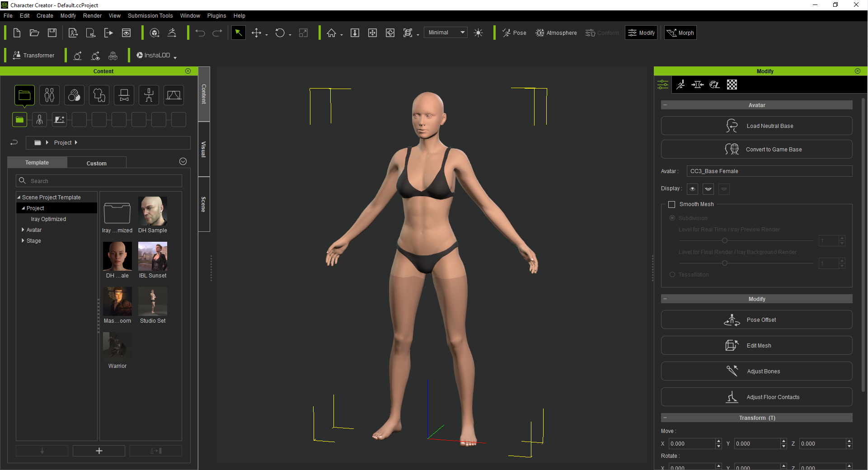Image resolution: width=868 pixels, height=470 pixels.
Task: Activate the Rotate tool
Action: click(280, 33)
